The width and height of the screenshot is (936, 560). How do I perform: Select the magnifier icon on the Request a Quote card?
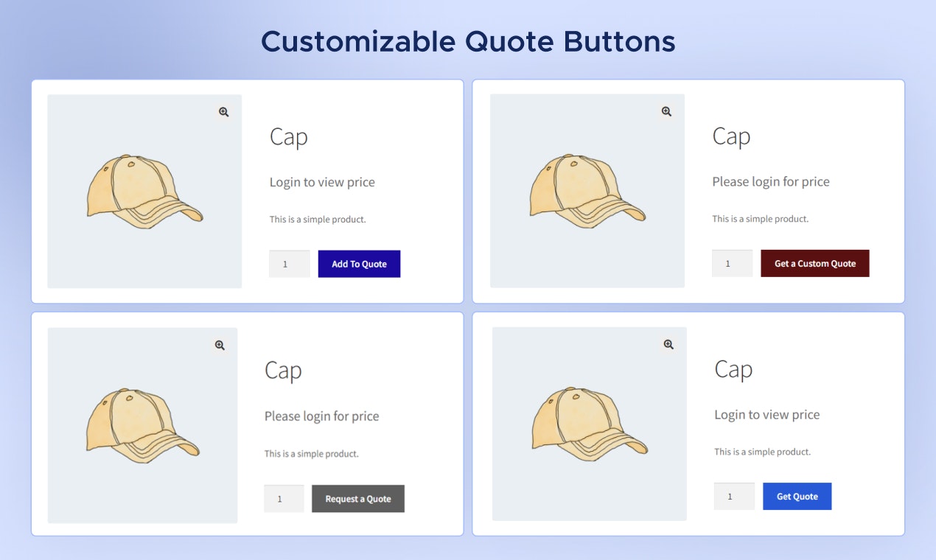point(219,345)
